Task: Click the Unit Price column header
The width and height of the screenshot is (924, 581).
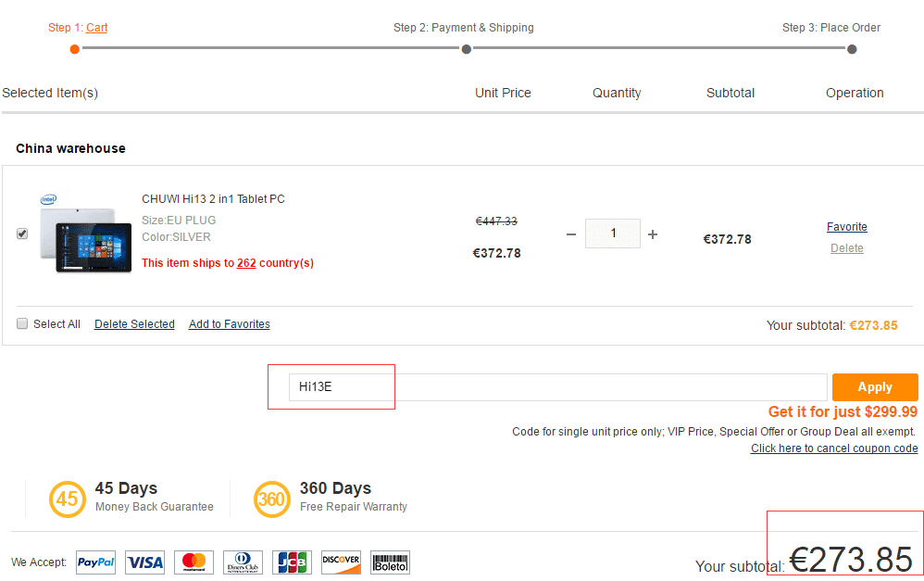Action: (503, 93)
